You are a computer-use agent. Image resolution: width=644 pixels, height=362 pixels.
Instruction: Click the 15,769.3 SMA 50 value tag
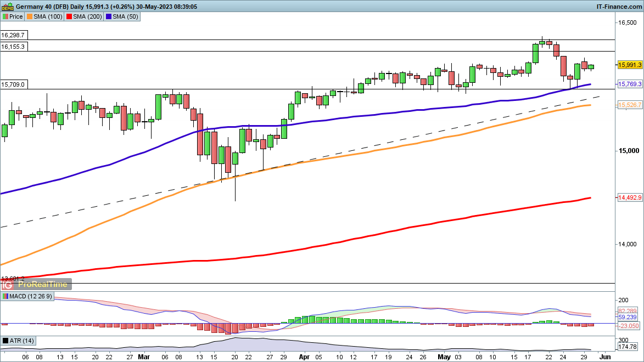pos(629,84)
